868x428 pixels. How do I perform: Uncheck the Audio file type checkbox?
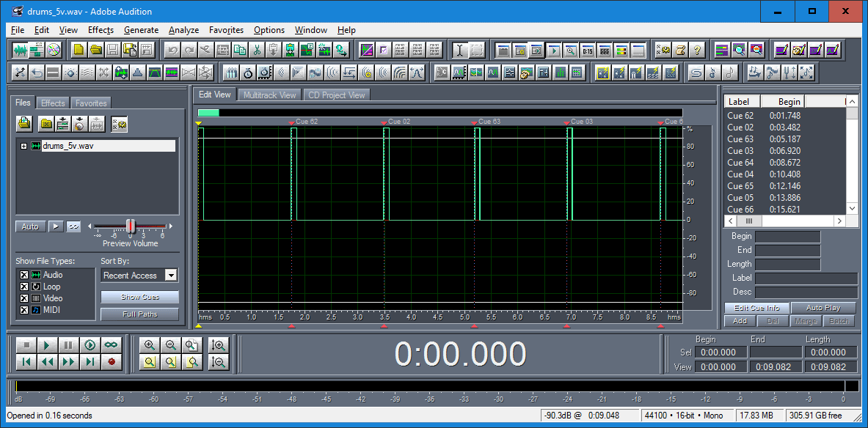[x=23, y=275]
